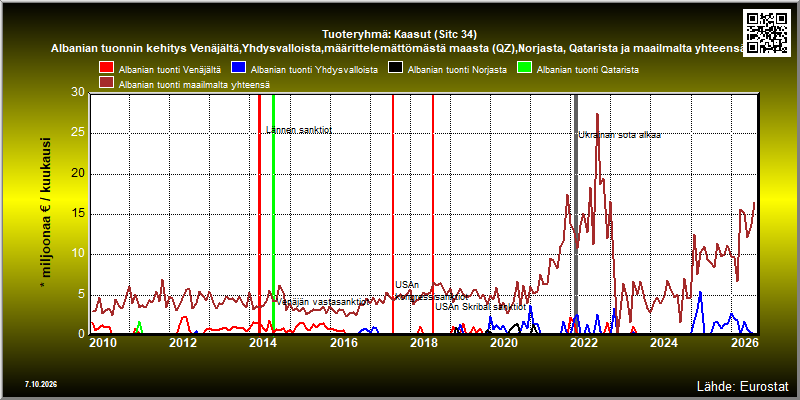800x400 pixels.
Task: Select legend label Albanian tuonti Venäjältä
Action: (170, 69)
